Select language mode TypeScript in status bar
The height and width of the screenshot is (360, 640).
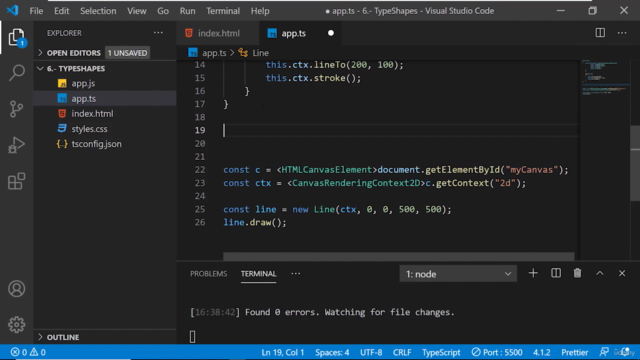pyautogui.click(x=441, y=352)
